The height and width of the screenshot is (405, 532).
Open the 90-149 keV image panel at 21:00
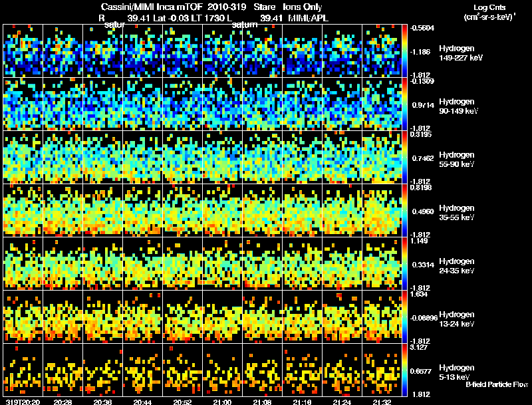point(222,104)
